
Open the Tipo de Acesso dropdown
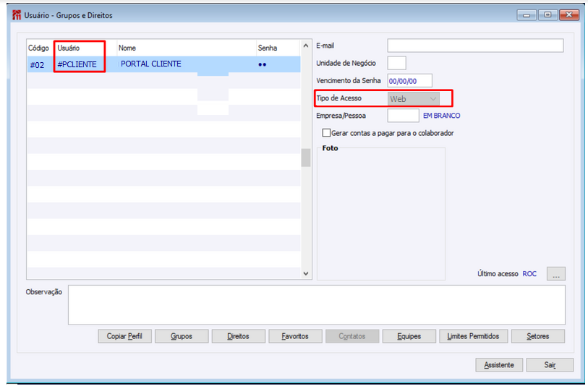(x=413, y=99)
